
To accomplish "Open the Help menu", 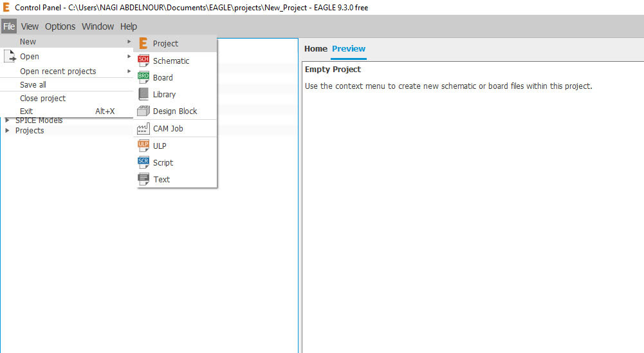I will tap(129, 26).
